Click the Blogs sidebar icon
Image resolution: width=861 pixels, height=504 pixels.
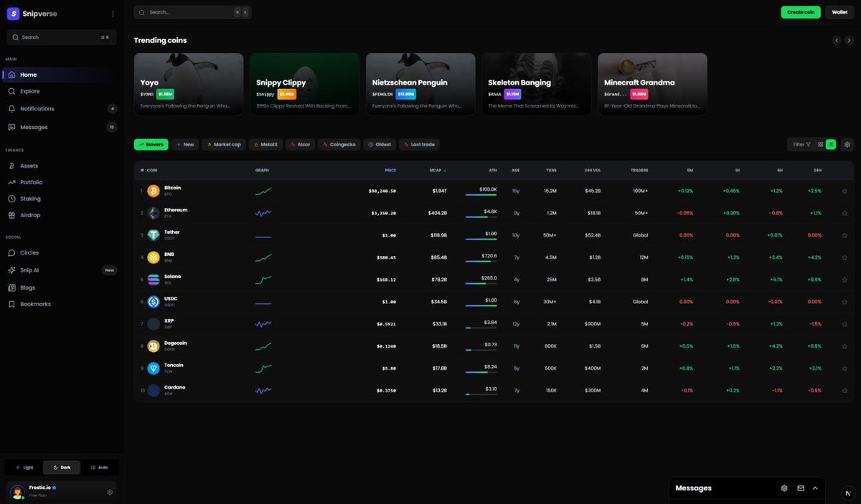[x=12, y=287]
